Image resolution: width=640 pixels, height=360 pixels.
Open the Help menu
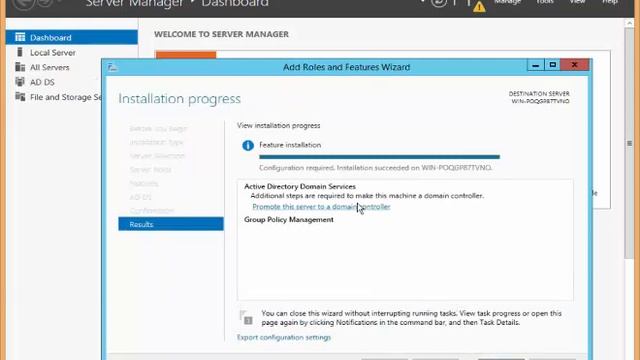610,2
